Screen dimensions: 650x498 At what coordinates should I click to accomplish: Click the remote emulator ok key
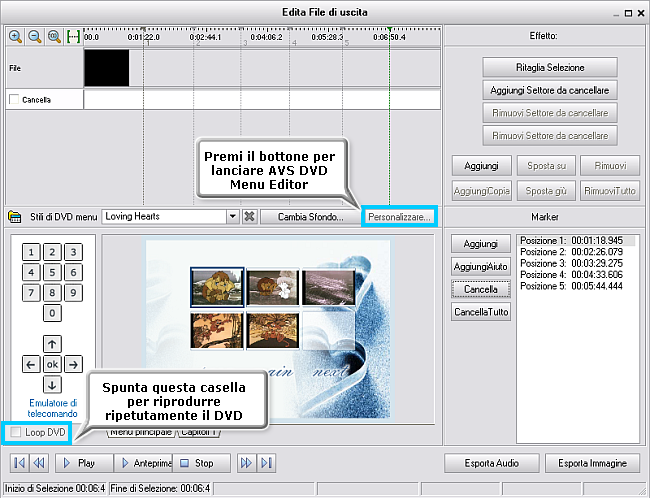(x=52, y=364)
